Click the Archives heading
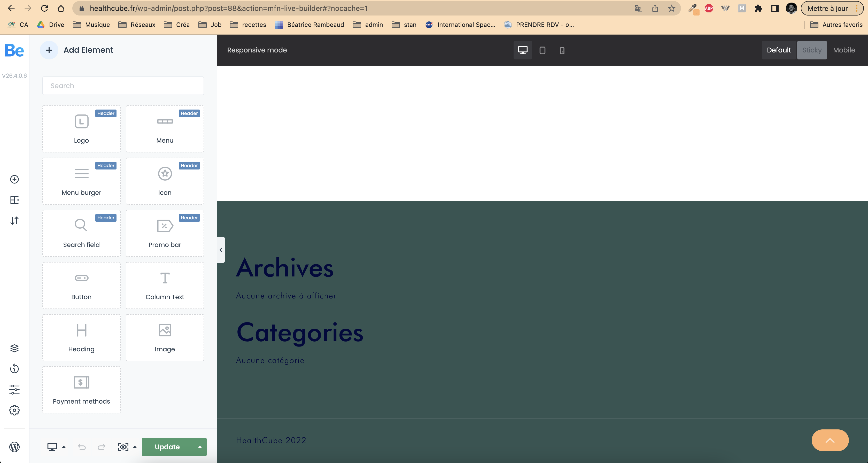 coord(285,268)
